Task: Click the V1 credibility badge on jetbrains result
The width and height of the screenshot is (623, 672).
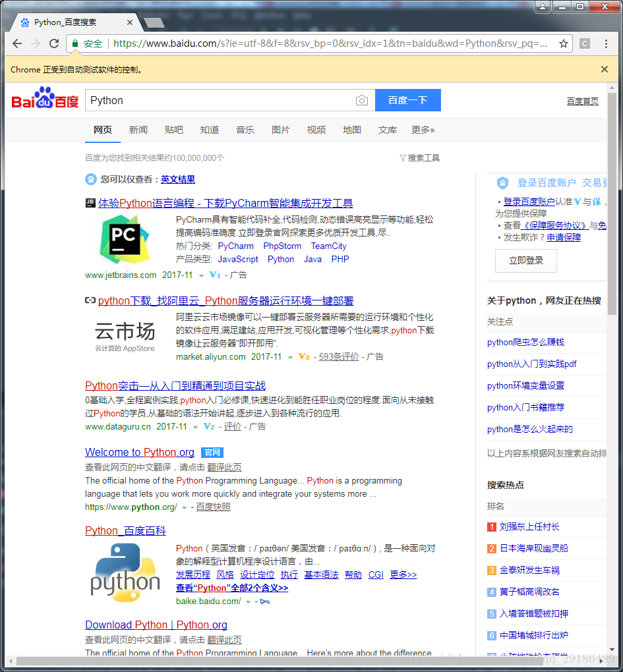Action: coord(214,275)
